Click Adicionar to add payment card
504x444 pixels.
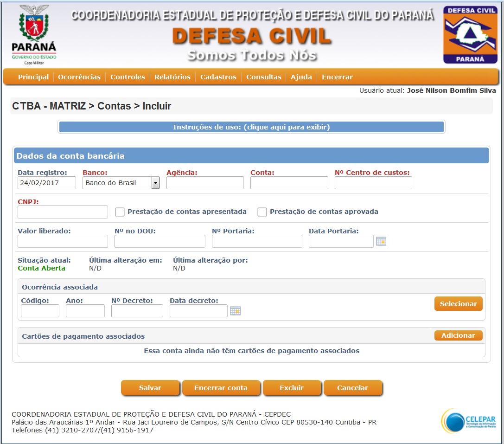tap(458, 335)
